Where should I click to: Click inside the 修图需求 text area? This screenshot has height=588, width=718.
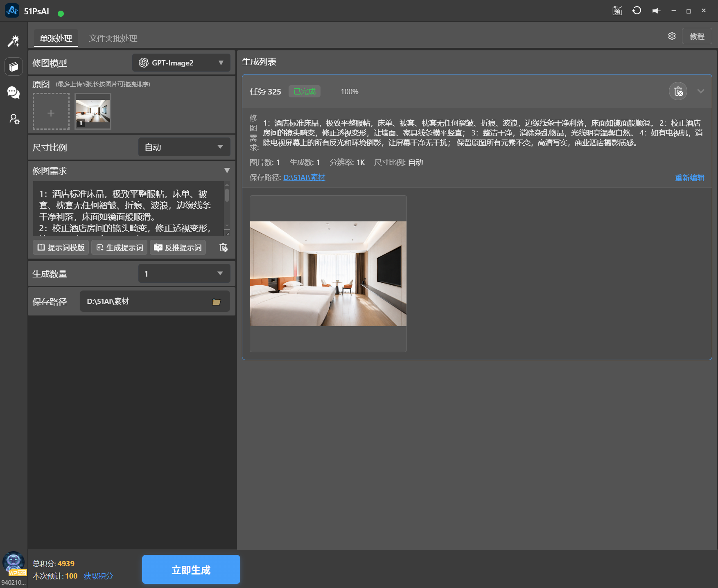pos(128,208)
